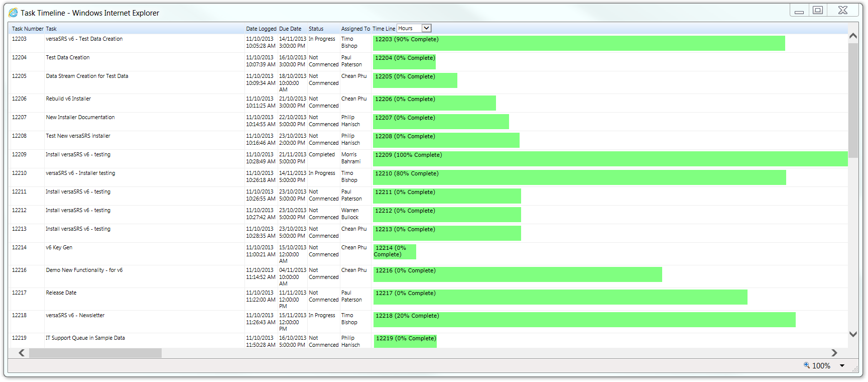Click the zoom magnifier icon
The width and height of the screenshot is (868, 382).
point(806,365)
